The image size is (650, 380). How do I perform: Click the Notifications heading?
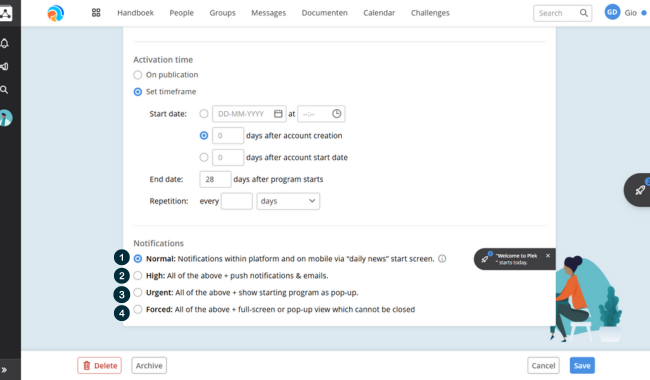click(158, 243)
